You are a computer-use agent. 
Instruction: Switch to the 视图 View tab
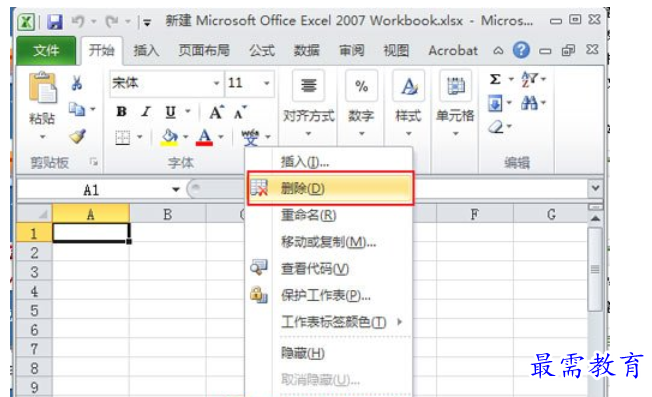tap(396, 50)
